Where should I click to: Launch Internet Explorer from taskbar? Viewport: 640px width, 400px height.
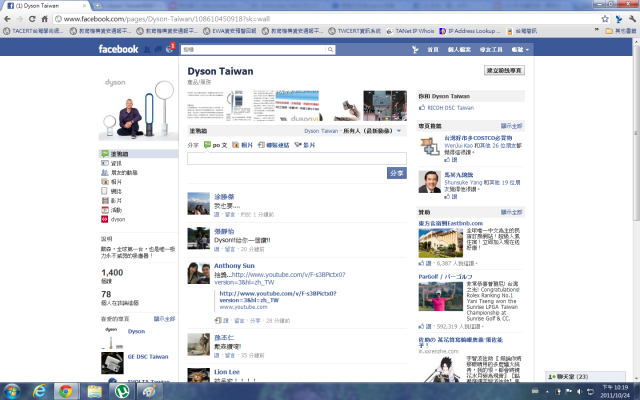click(x=40, y=391)
